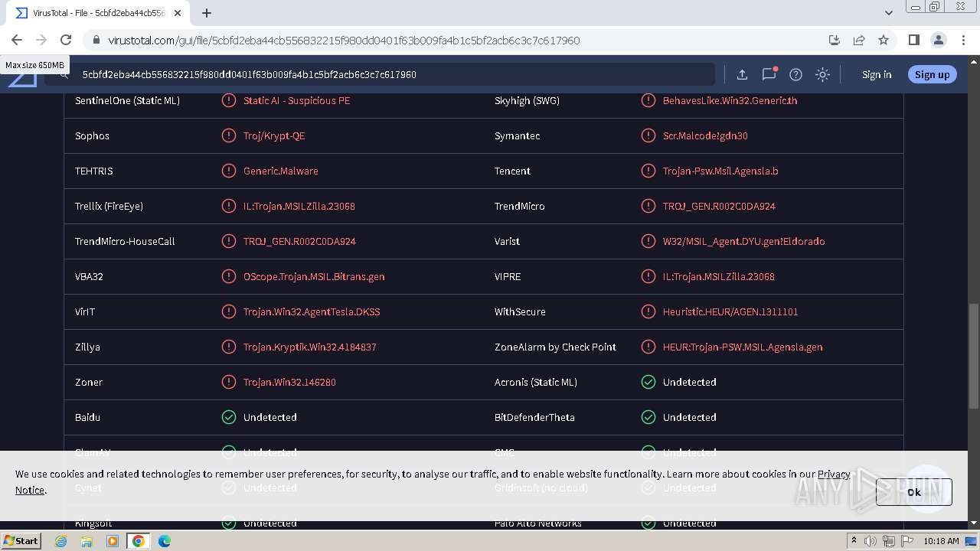Click the TrendMicro-HouseCall alert icon
The width and height of the screenshot is (980, 551).
tap(228, 241)
